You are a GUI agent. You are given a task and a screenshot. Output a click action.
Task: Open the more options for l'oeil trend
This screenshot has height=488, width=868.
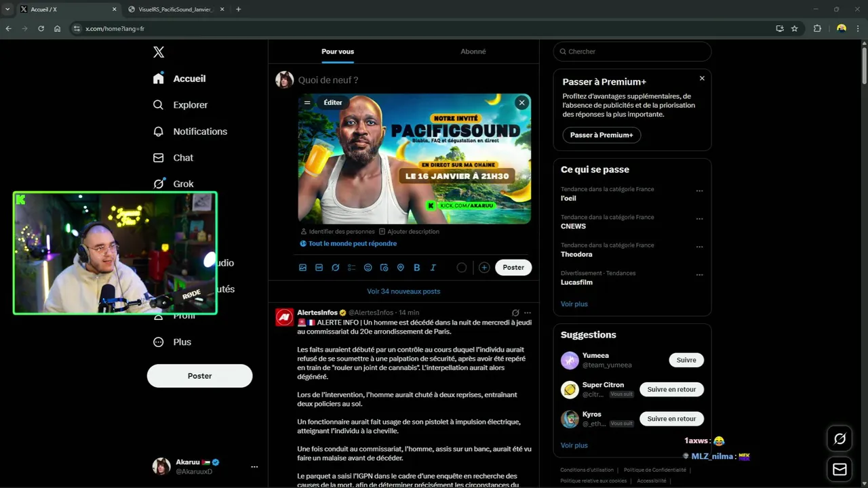700,190
